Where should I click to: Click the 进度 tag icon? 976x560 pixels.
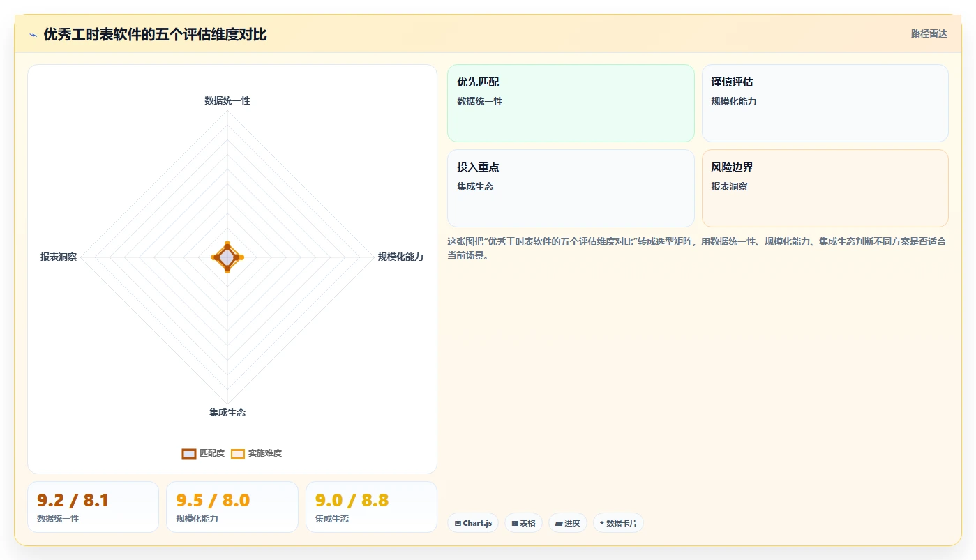pyautogui.click(x=559, y=523)
